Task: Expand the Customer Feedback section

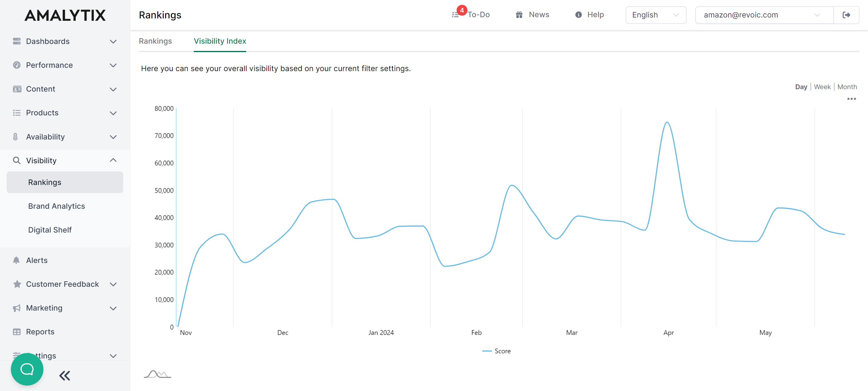Action: [113, 284]
